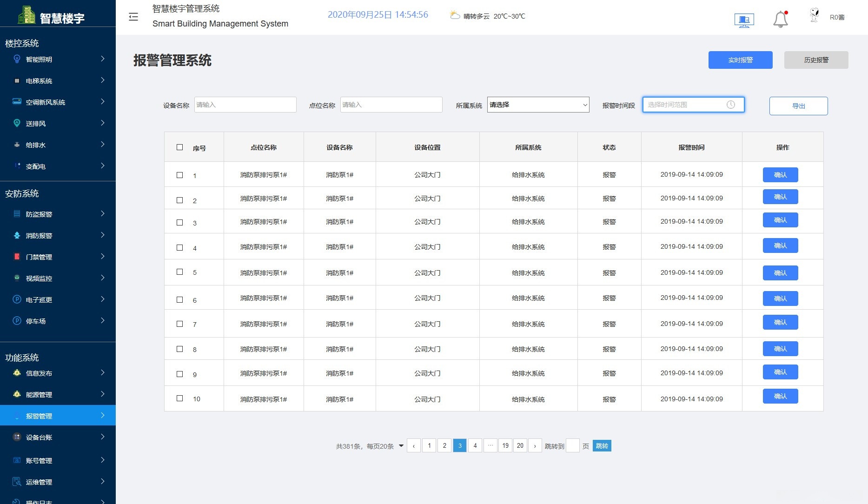Viewport: 868px width, 504px height.
Task: Expand the 能源管理 submenu chevron
Action: point(103,394)
